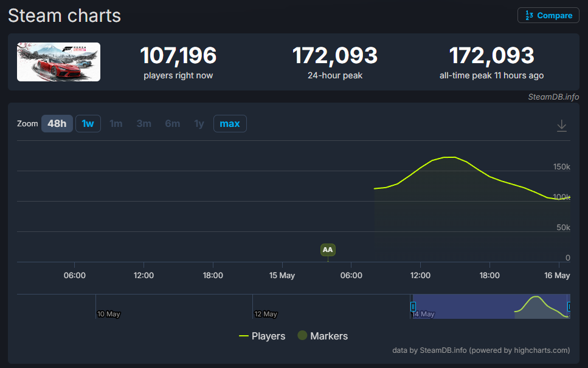Grab the left navigator range handle
The height and width of the screenshot is (368, 588).
coord(413,307)
